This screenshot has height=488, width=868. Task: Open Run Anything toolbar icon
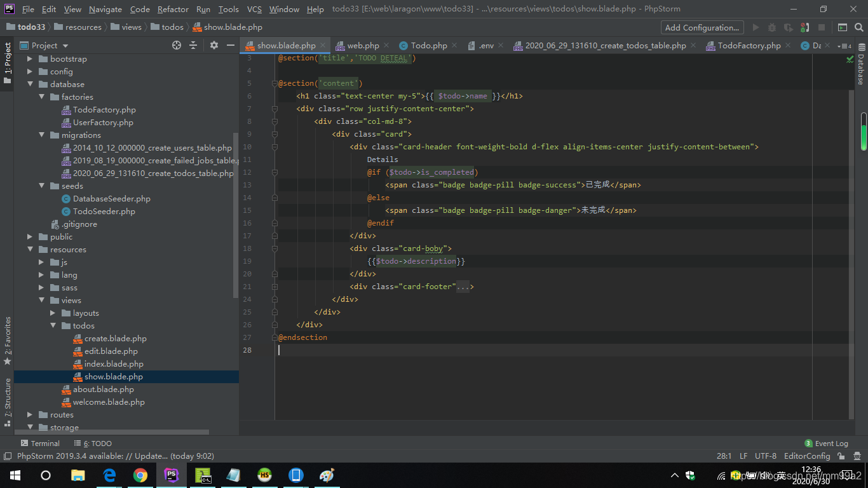pyautogui.click(x=842, y=27)
